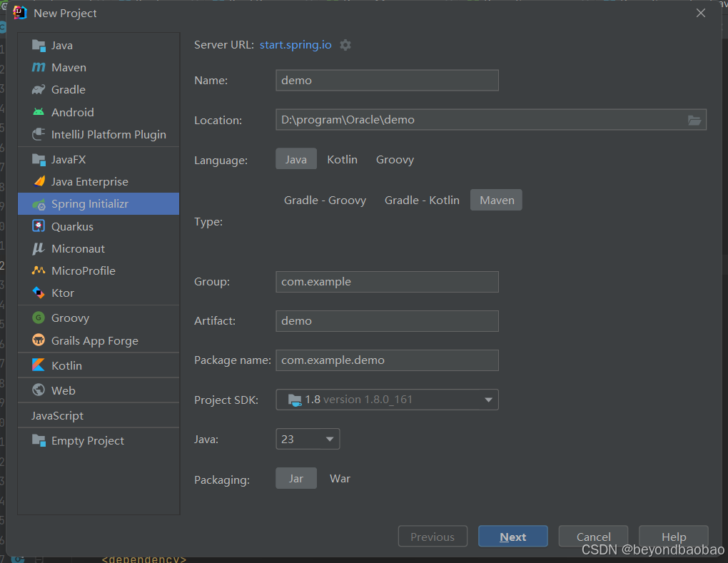Screen dimensions: 728x563
Task: Click the Cancel button
Action: tap(593, 536)
